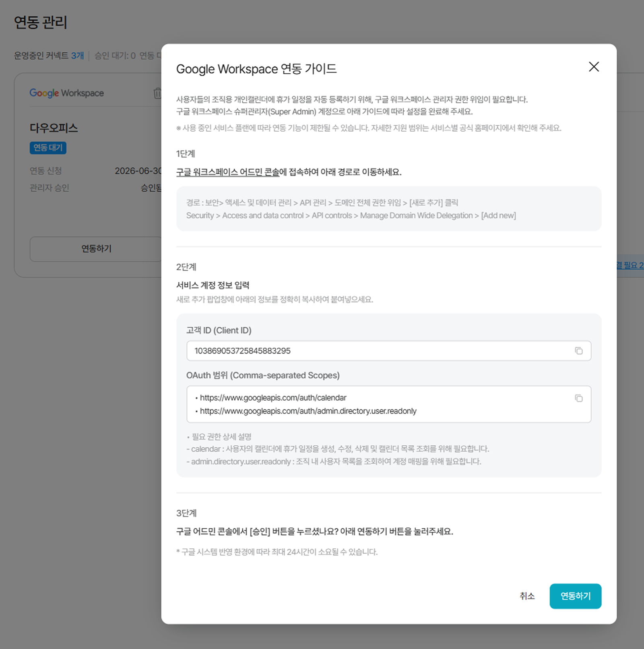Click the 24시간 notice text under step 3

(x=277, y=552)
